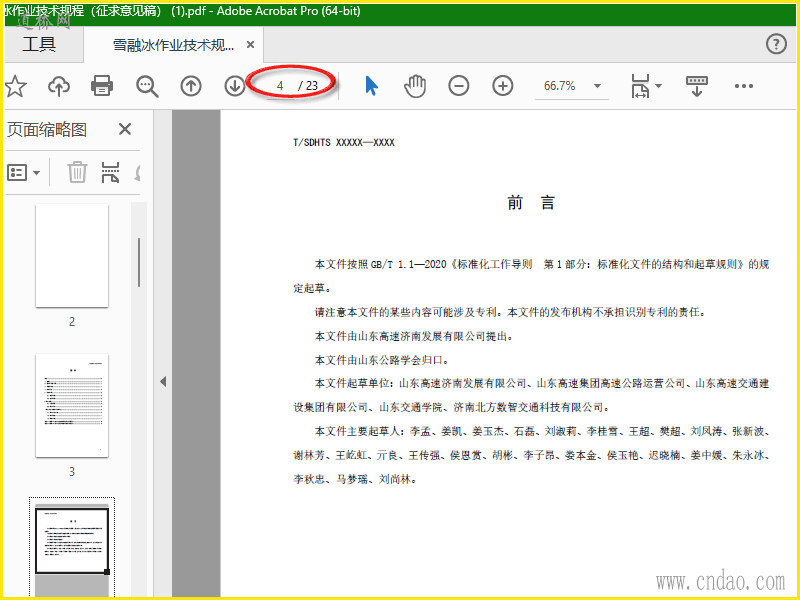
Task: Choose the hand pan tool
Action: (415, 86)
